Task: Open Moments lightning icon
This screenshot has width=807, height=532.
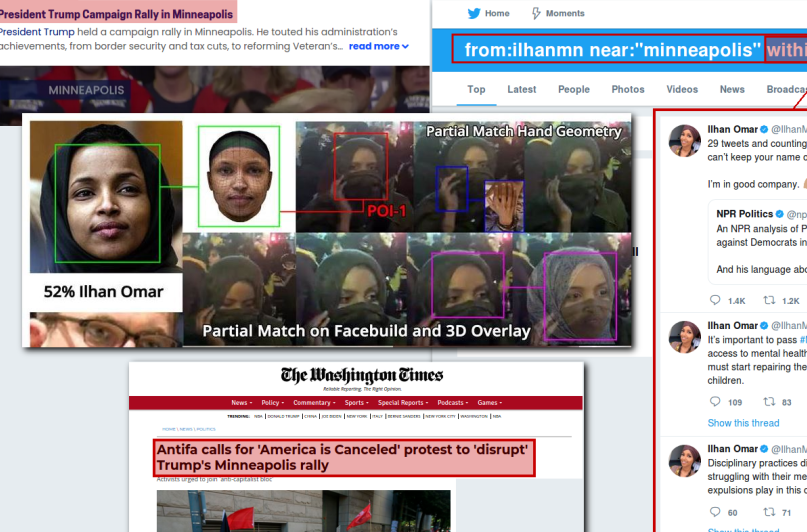Action: click(536, 13)
